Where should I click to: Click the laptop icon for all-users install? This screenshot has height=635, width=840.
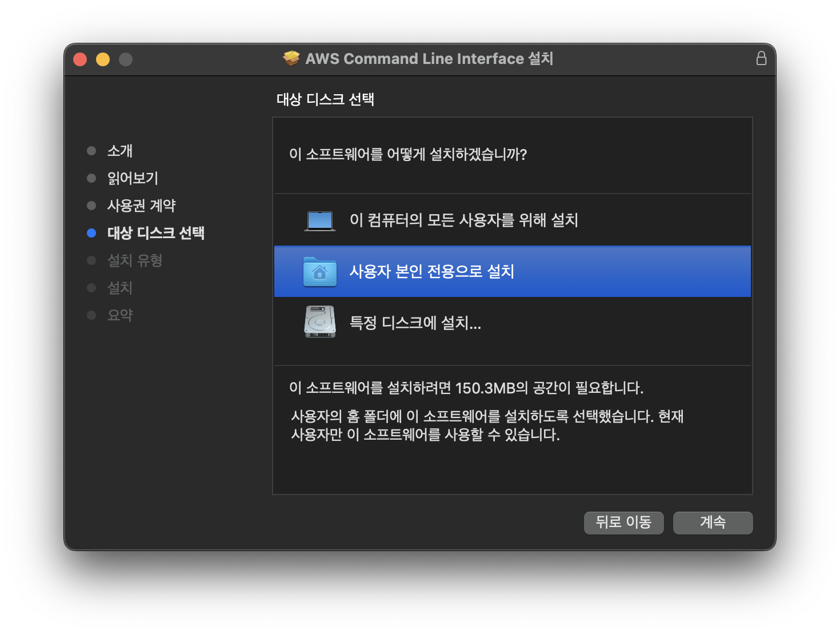(320, 220)
